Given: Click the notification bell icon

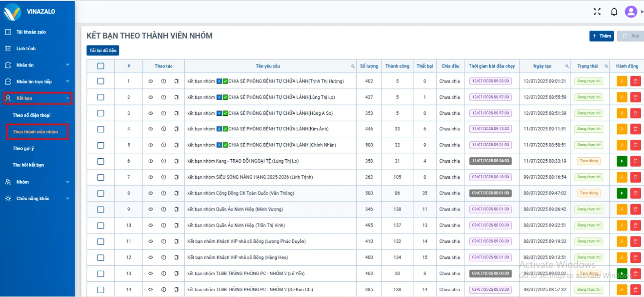Looking at the screenshot, I should 614,12.
